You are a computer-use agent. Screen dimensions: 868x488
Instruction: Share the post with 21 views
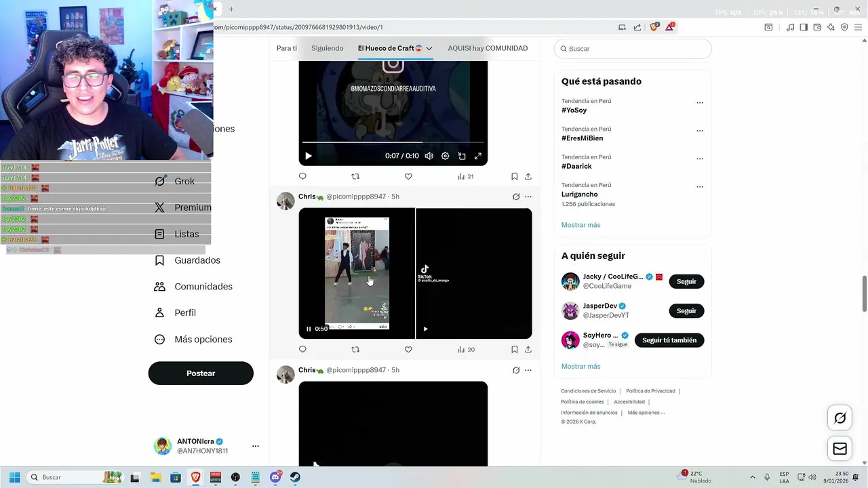528,176
